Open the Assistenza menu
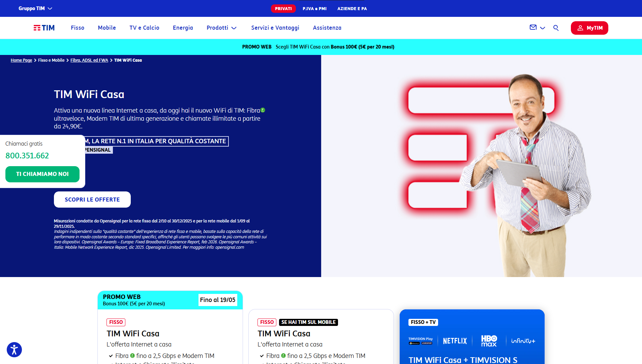The height and width of the screenshot is (364, 642). 327,28
